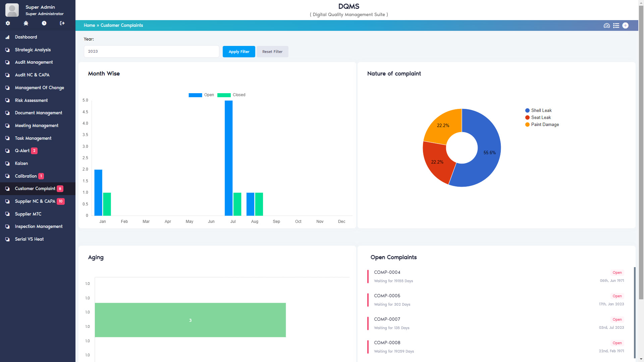Open Dashboard menu item

pos(38,37)
